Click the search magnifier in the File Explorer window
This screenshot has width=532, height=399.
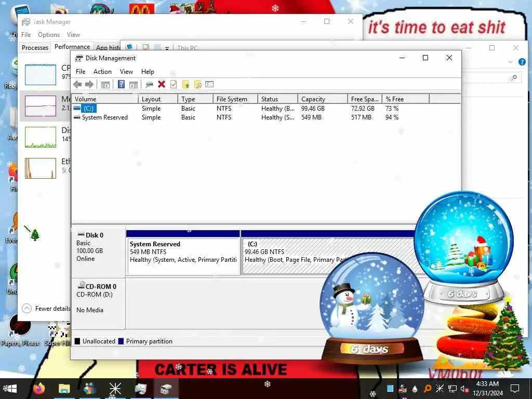pos(514,78)
